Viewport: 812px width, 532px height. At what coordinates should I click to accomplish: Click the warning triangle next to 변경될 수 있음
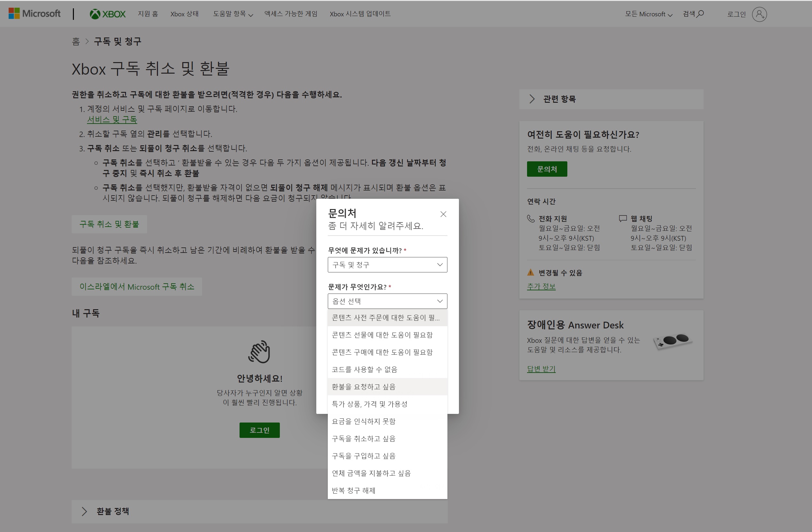pos(531,272)
